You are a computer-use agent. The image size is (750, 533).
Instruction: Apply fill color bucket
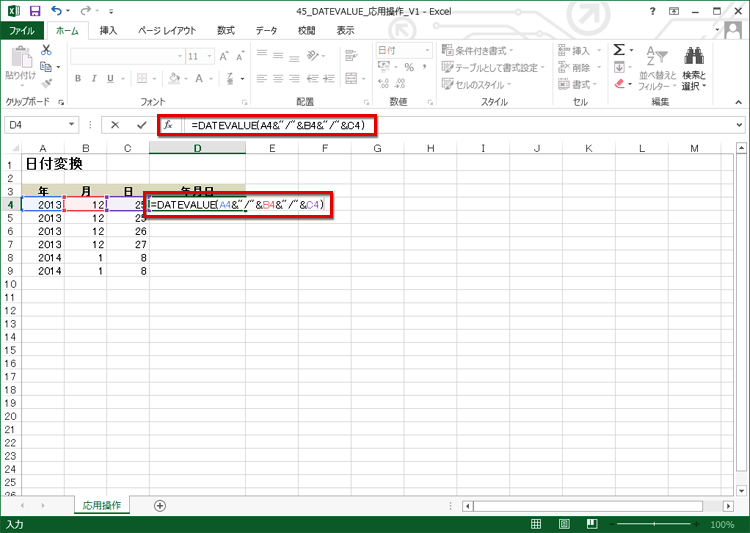[175, 78]
